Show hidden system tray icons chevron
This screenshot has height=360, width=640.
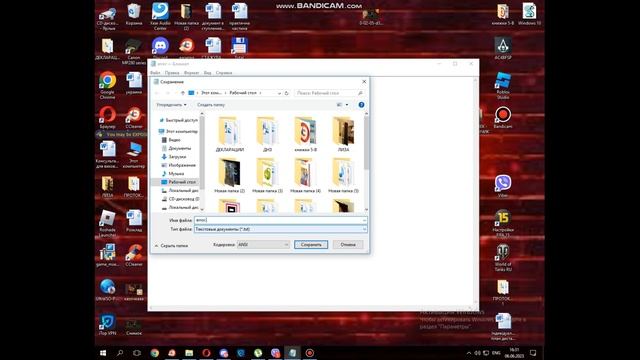469,353
